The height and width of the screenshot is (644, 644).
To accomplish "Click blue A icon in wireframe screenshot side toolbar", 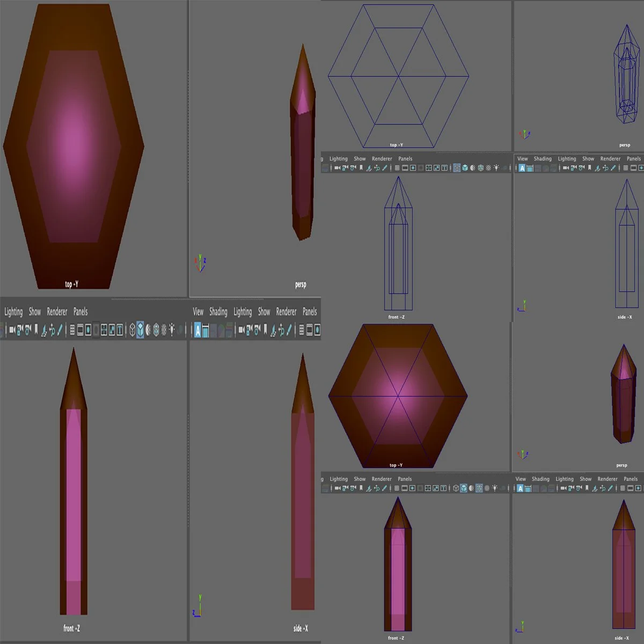I will pos(522,168).
